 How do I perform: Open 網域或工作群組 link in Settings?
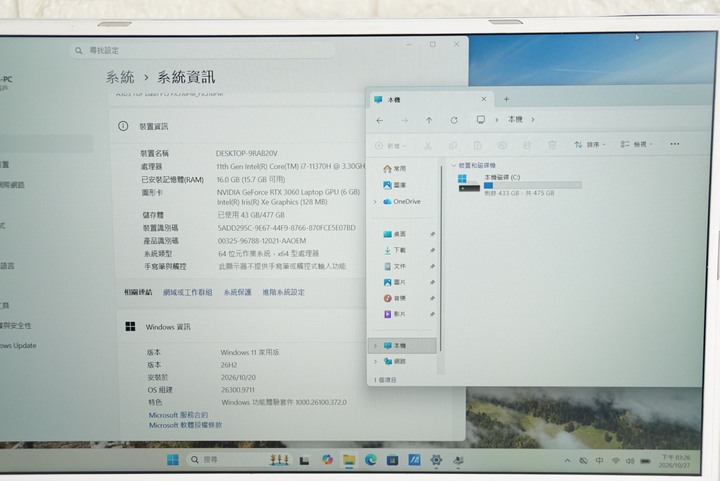(187, 292)
